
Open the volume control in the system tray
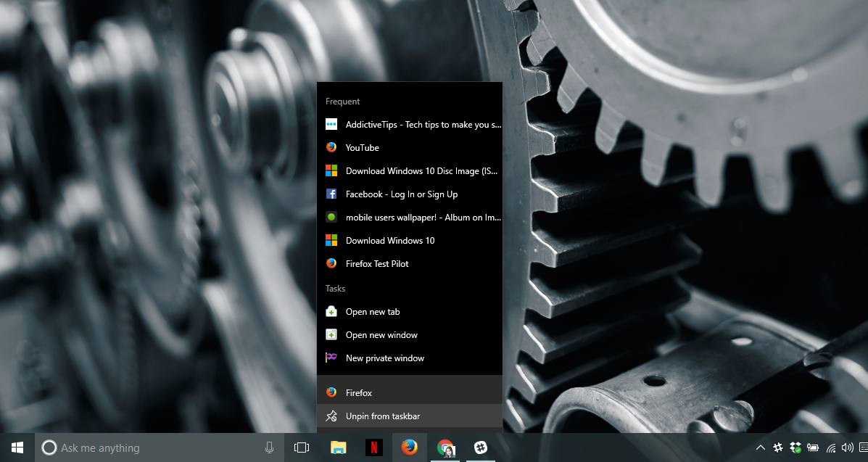(x=847, y=447)
